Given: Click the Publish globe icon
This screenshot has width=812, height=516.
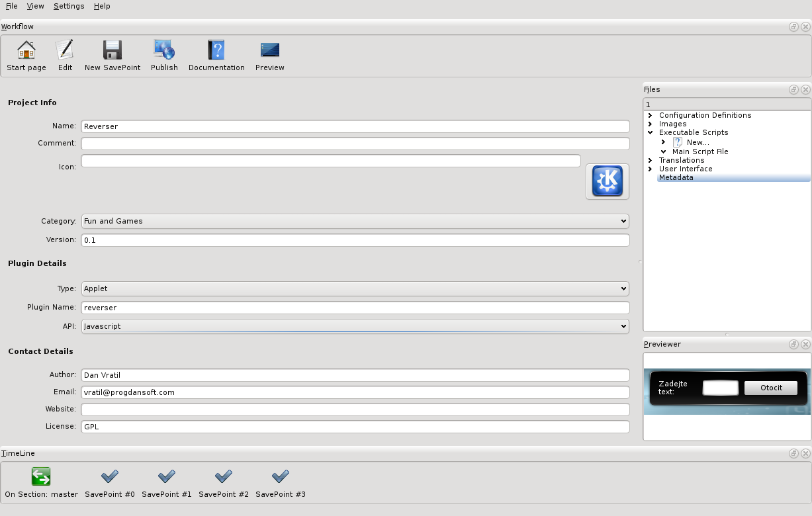Looking at the screenshot, I should pos(164,51).
